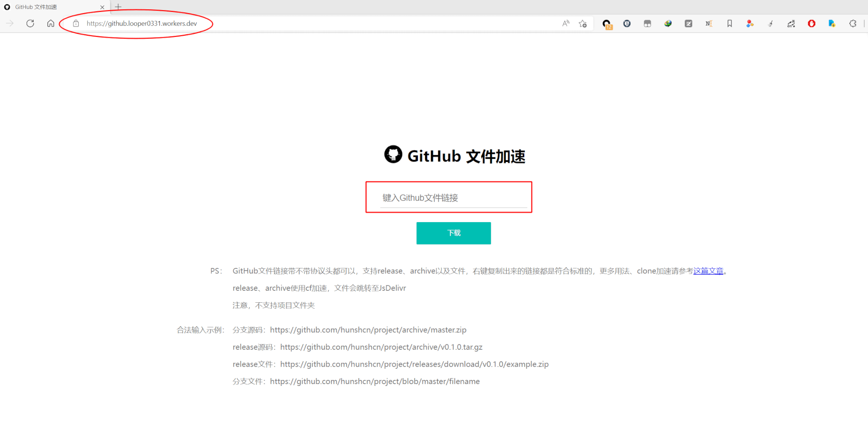Screen dimensions: 868x424
Task: Open the red stop-hand adblock extension
Action: (812, 24)
